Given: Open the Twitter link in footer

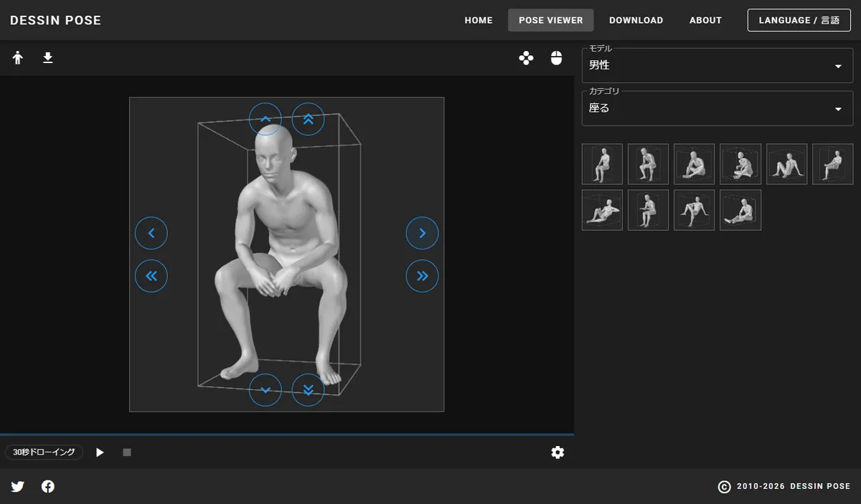Looking at the screenshot, I should tap(18, 487).
